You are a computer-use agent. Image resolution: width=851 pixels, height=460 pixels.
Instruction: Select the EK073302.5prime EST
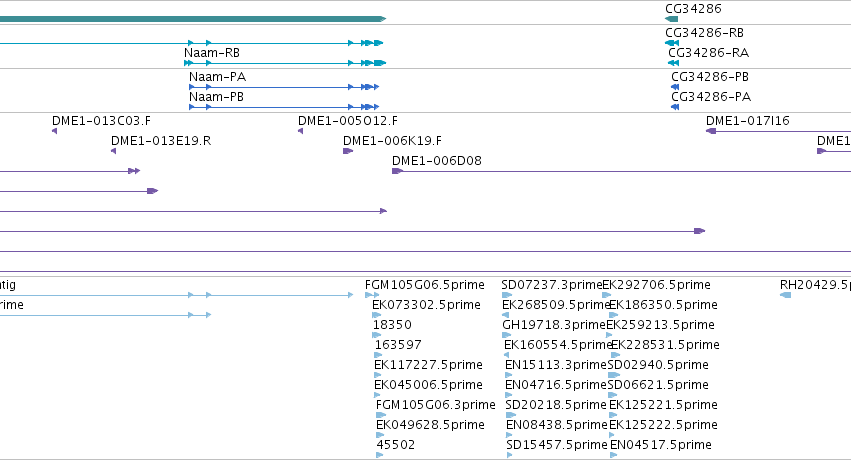click(x=426, y=305)
